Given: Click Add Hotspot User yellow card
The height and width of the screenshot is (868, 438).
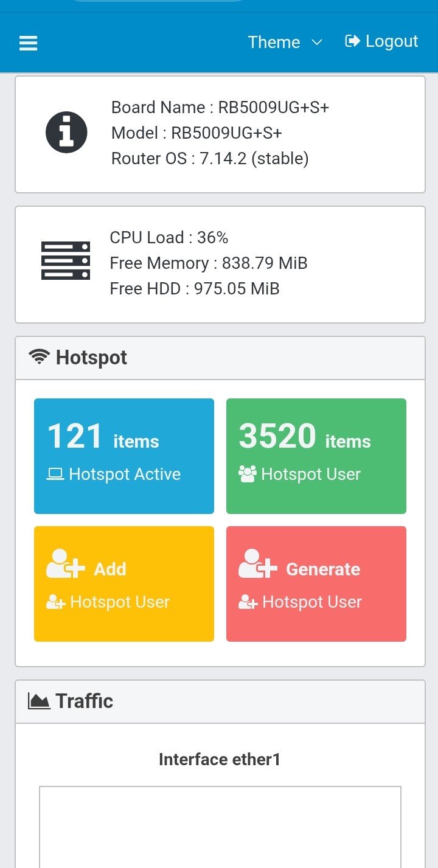Looking at the screenshot, I should point(123,583).
